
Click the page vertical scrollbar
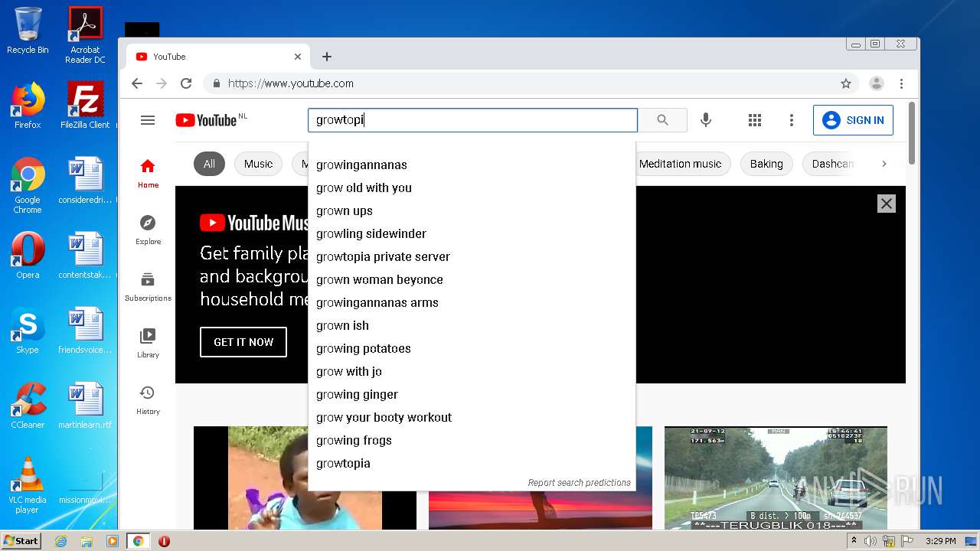point(911,132)
